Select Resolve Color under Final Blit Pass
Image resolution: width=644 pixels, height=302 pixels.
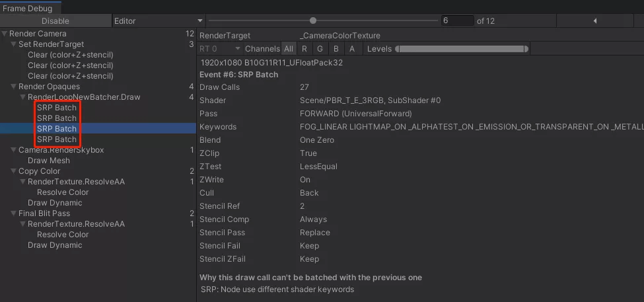coord(63,235)
